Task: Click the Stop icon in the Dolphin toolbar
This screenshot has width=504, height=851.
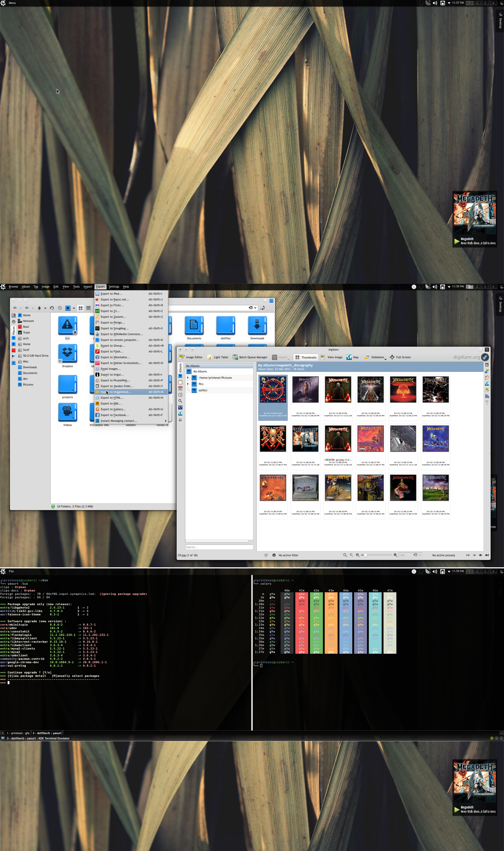Action: coord(60,308)
